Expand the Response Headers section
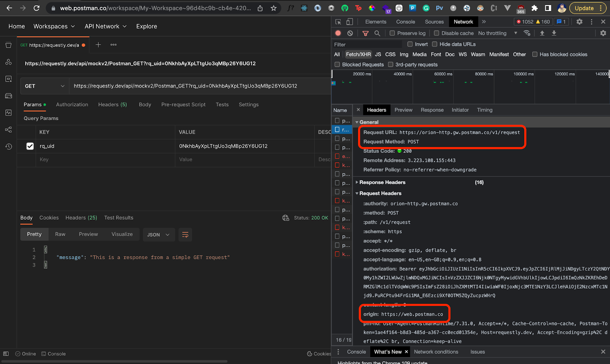The image size is (610, 364). (x=357, y=182)
